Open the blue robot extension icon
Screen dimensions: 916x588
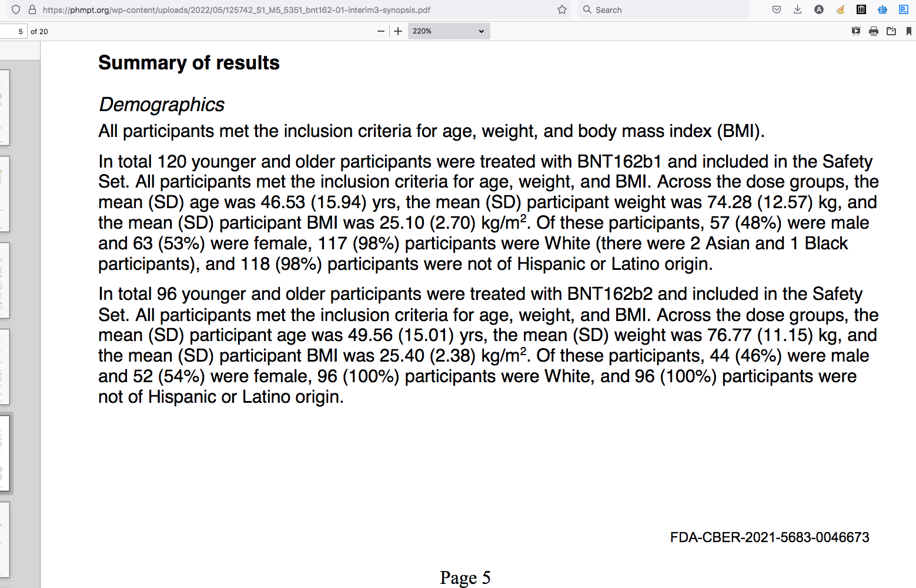click(x=882, y=9)
